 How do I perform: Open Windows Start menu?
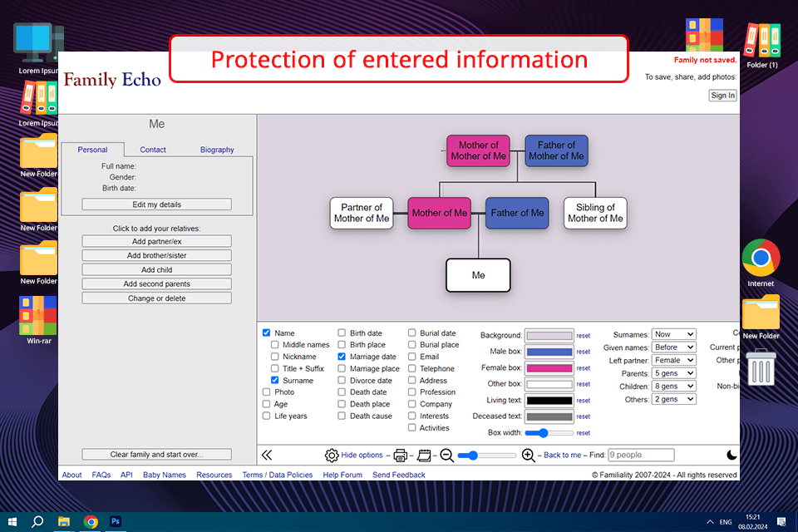(12, 522)
